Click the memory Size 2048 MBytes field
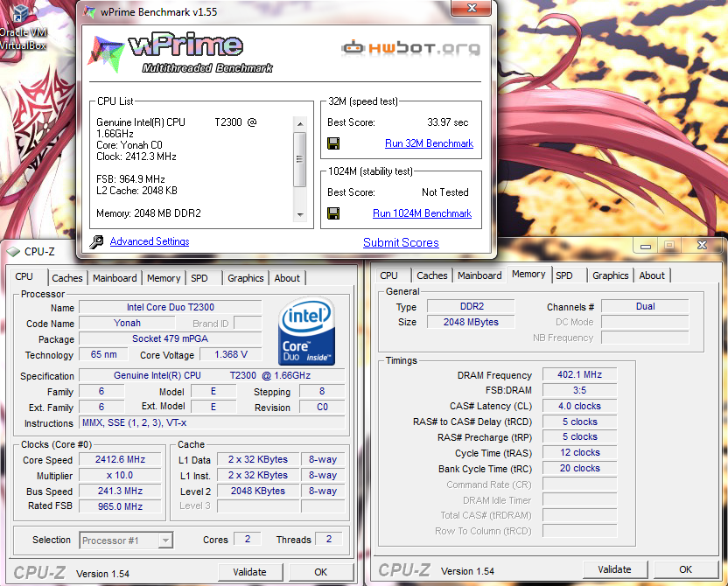The height and width of the screenshot is (586, 728). 472,322
